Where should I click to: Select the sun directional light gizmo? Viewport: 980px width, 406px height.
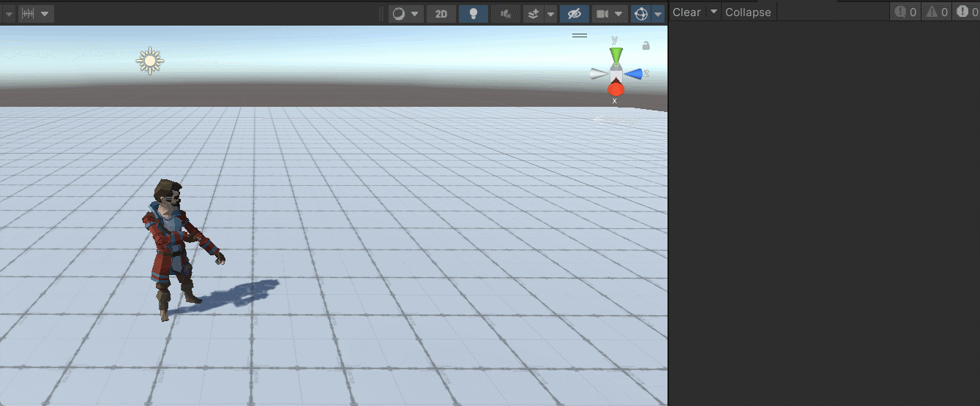pyautogui.click(x=150, y=61)
